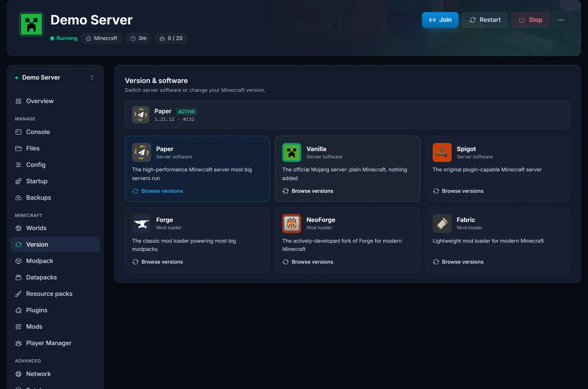This screenshot has height=389, width=588.
Task: Open the Worlds section
Action: [55, 228]
